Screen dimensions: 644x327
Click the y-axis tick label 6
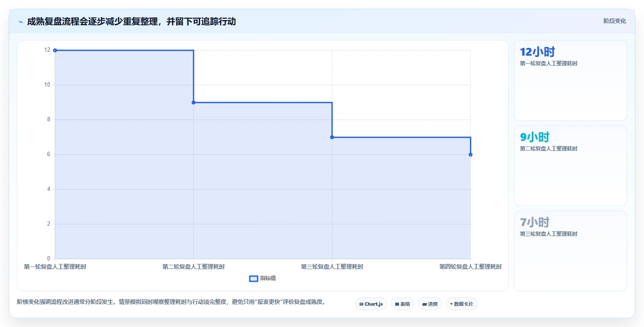click(x=49, y=154)
